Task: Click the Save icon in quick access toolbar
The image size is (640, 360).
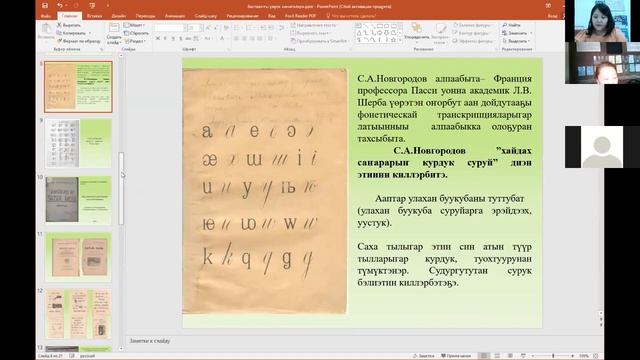Action: [45, 6]
